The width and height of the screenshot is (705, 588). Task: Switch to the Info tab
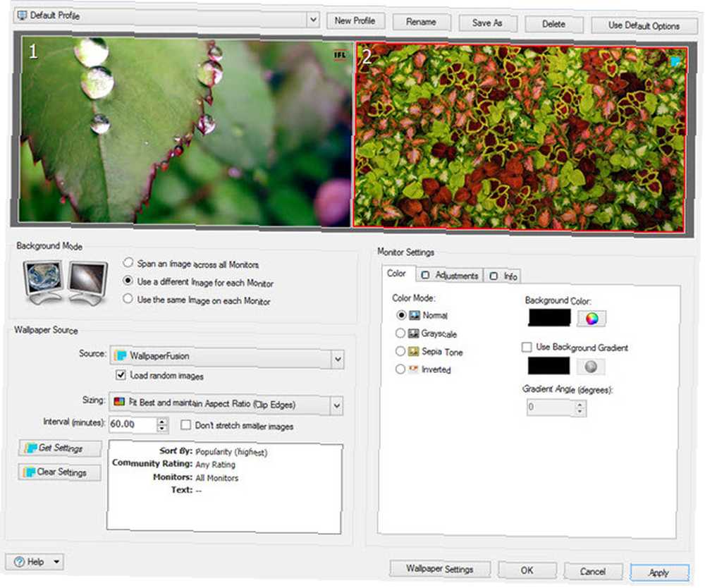(503, 276)
